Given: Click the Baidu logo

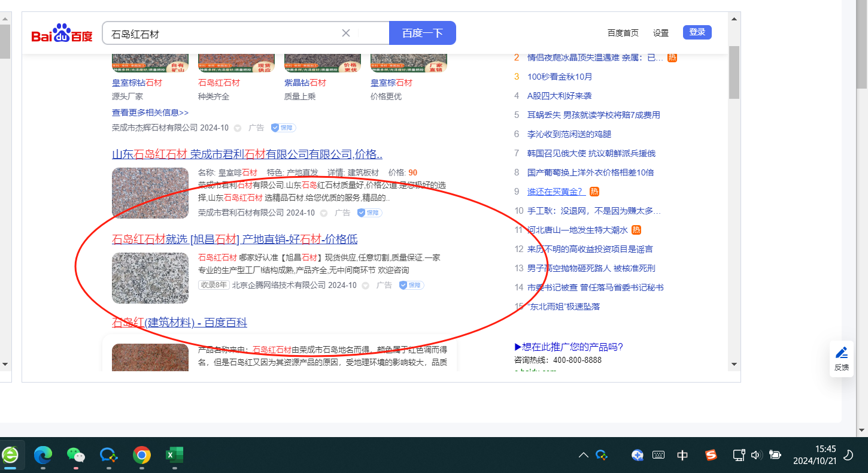Looking at the screenshot, I should click(x=62, y=34).
